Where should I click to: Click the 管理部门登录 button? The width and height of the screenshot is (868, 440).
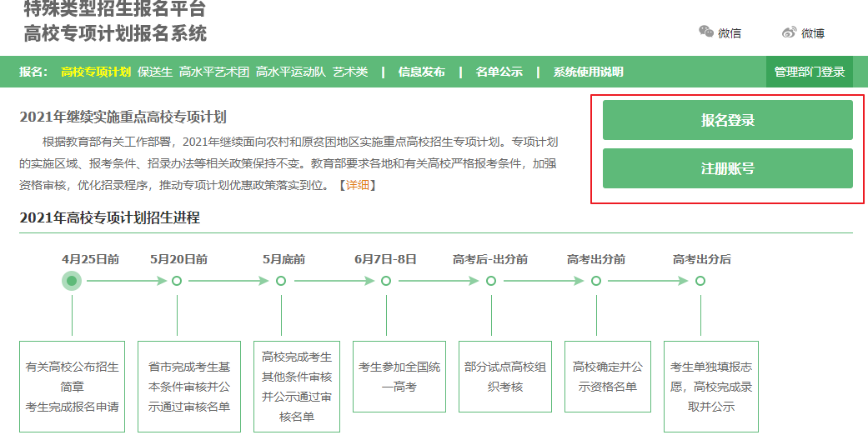click(x=809, y=72)
